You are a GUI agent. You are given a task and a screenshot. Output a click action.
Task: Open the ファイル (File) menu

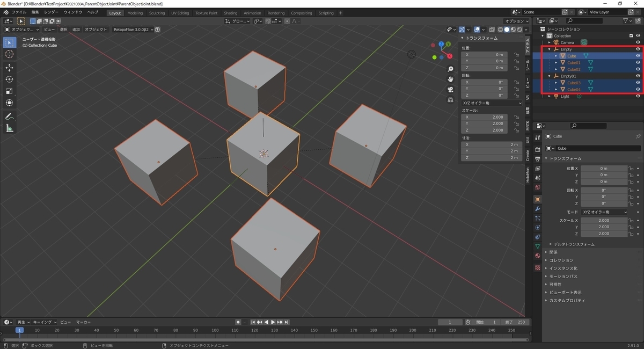pyautogui.click(x=19, y=12)
